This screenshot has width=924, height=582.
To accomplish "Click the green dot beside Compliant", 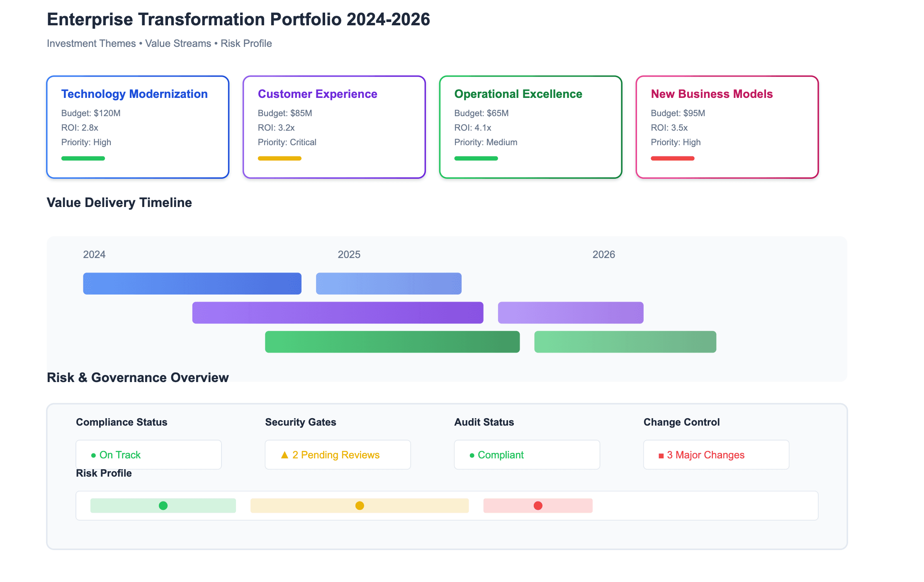I will tap(472, 455).
